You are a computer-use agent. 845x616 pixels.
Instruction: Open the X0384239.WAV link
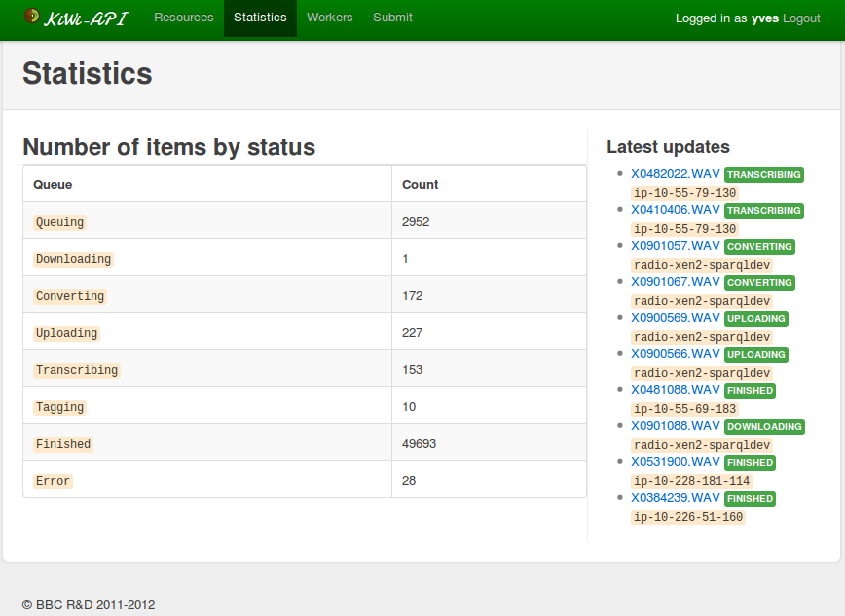coord(675,498)
